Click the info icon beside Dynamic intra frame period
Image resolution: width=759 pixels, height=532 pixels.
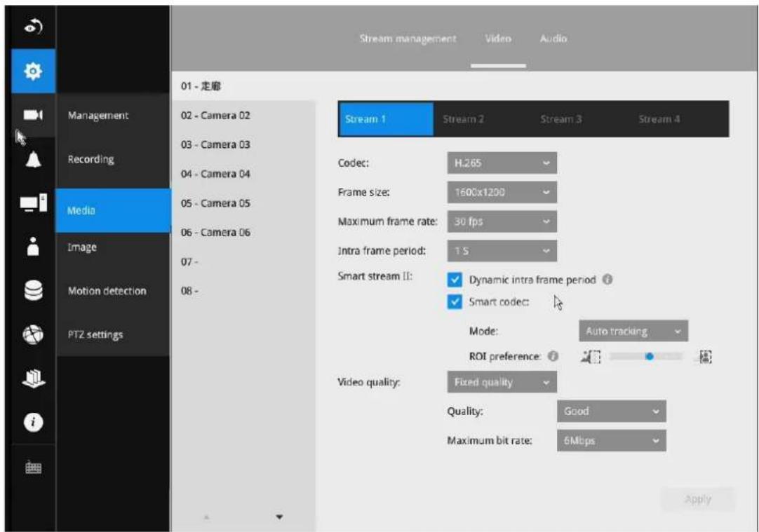[607, 280]
